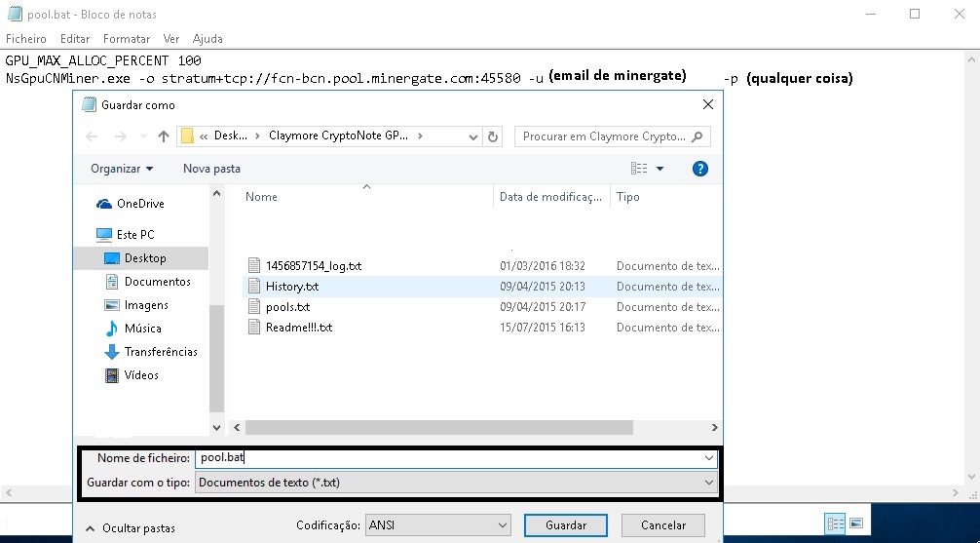Viewport: 980px width, 543px height.
Task: Open the Ajuda menu
Action: pyautogui.click(x=207, y=39)
